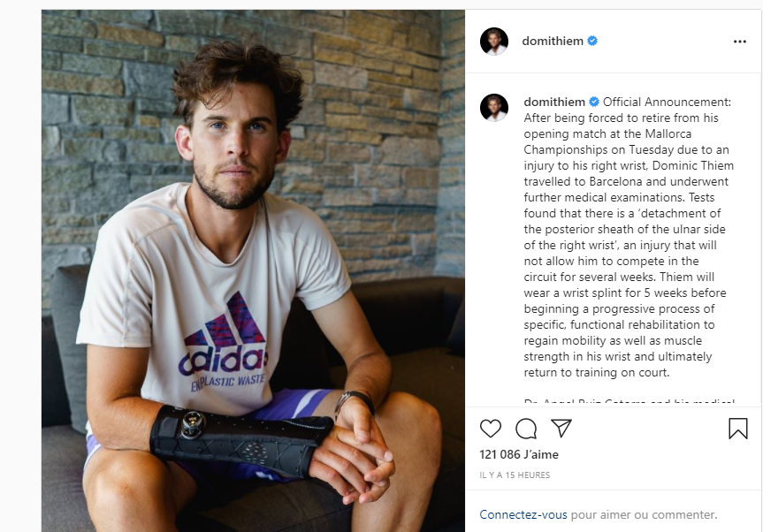Viewport: 763px width, 532px height.
Task: Share post using the paper plane icon
Action: point(561,428)
